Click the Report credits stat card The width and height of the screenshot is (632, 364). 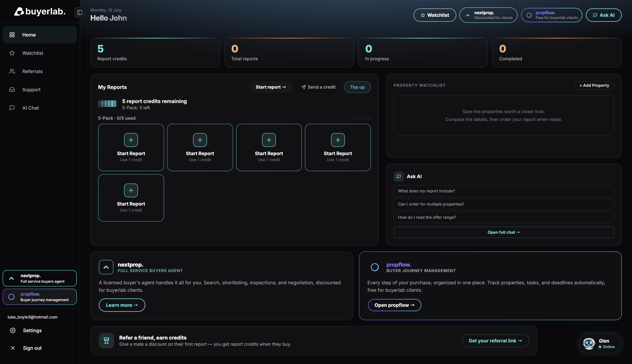click(155, 52)
